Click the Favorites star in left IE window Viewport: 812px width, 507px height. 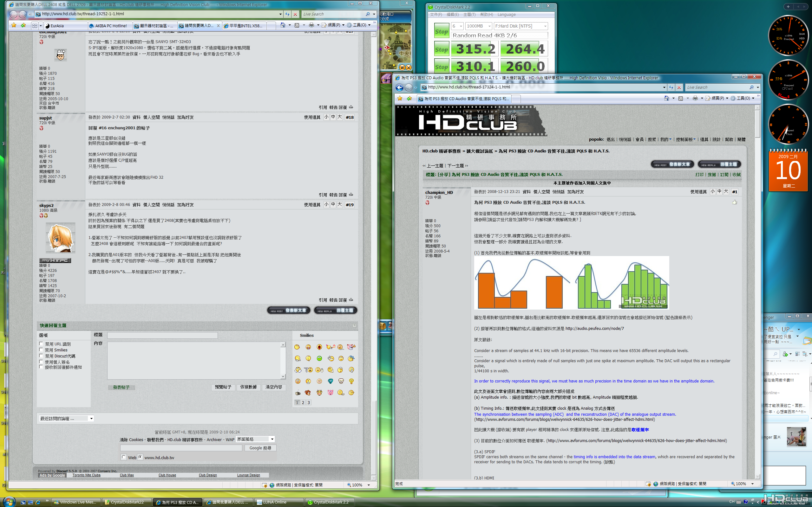(14, 25)
